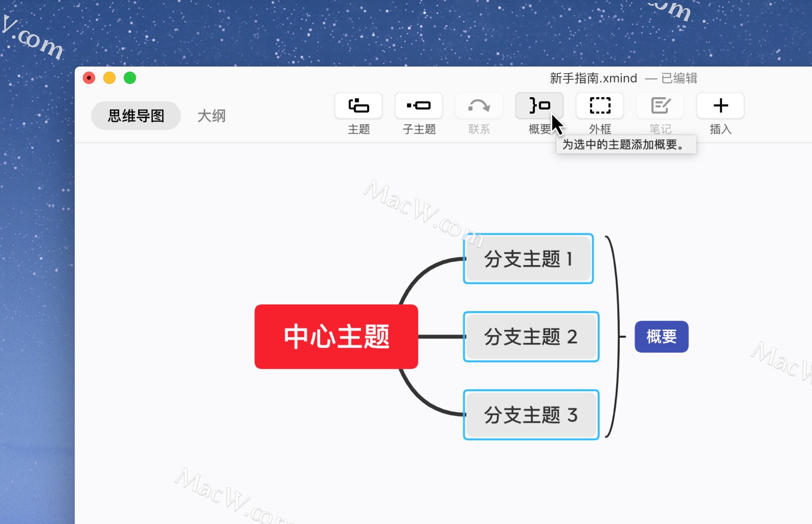Image resolution: width=812 pixels, height=524 pixels.
Task: Select the 分支主题 1 node
Action: 528,259
